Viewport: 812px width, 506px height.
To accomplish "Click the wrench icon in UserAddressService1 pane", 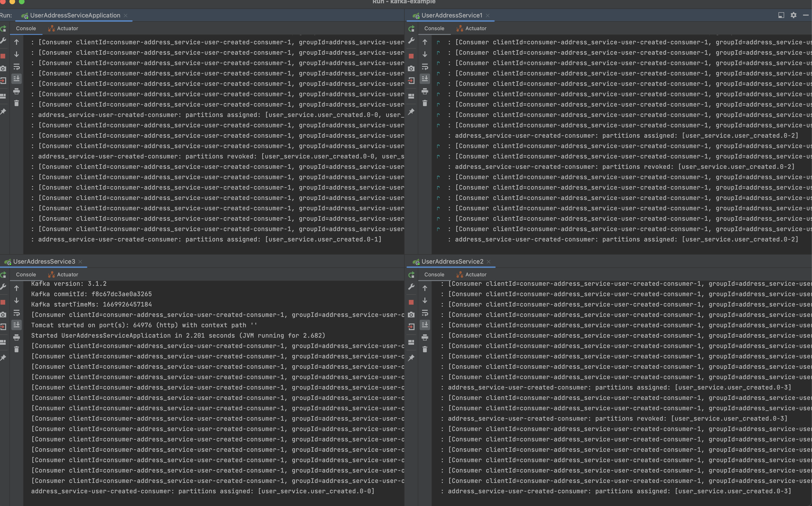I will 411,41.
